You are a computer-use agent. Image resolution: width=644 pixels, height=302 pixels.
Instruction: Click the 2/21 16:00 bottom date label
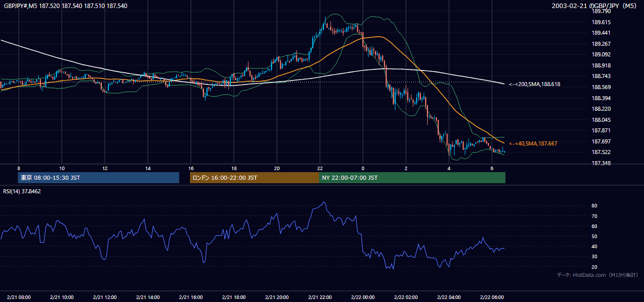(x=191, y=297)
